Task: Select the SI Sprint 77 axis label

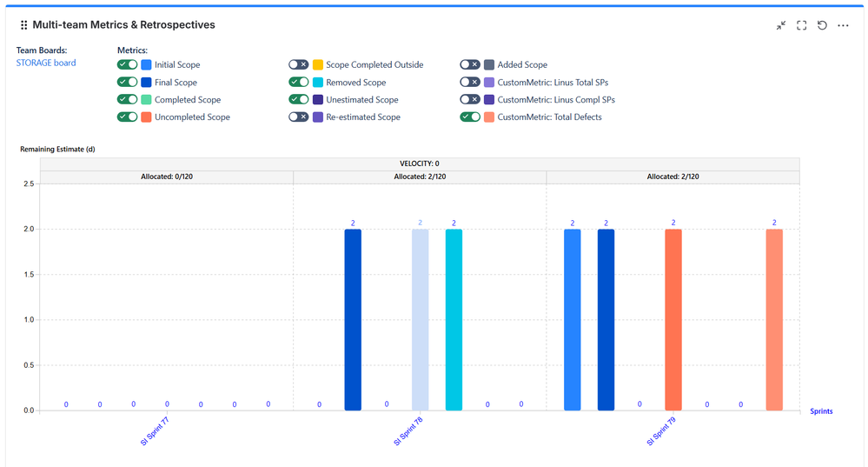Action: 155,431
